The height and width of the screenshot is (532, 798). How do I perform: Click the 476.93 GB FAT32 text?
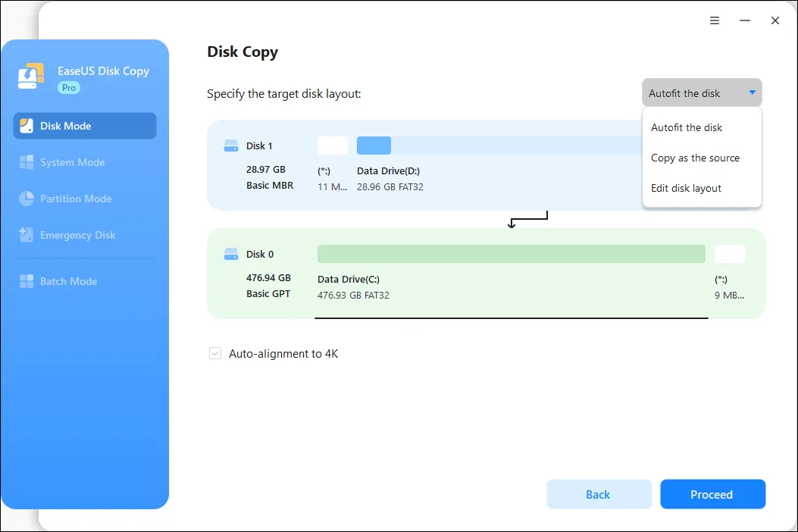click(x=353, y=296)
